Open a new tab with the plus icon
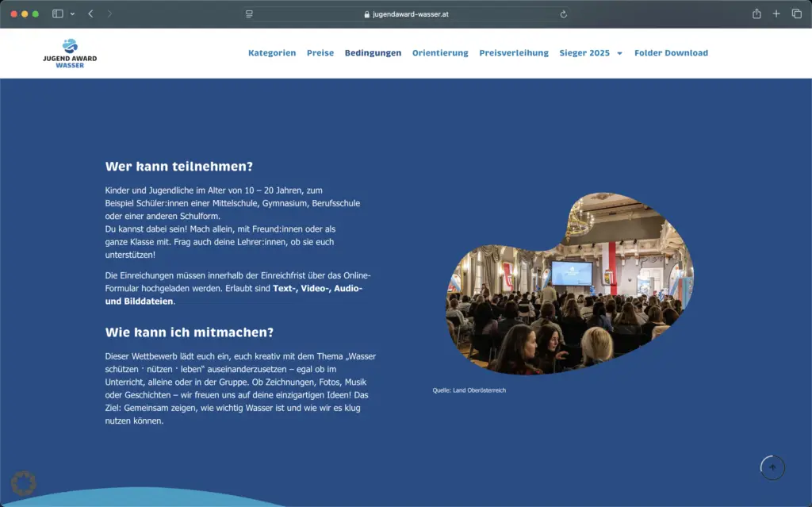Image resolution: width=812 pixels, height=507 pixels. [776, 13]
